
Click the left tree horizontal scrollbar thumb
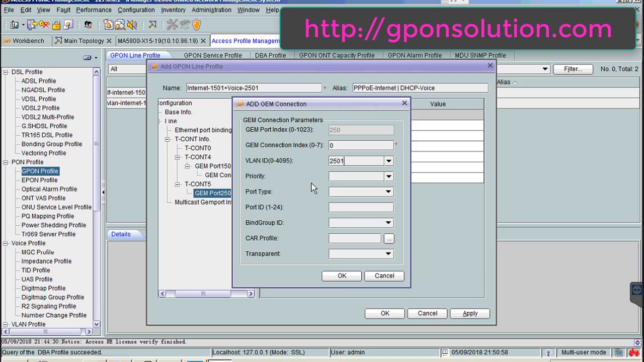[x=45, y=332]
